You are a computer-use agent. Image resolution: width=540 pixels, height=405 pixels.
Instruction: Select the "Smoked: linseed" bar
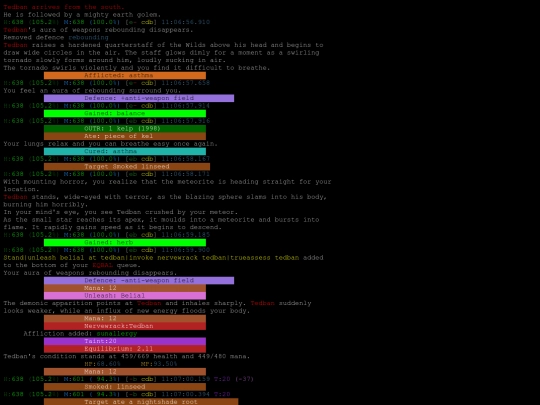[125, 386]
